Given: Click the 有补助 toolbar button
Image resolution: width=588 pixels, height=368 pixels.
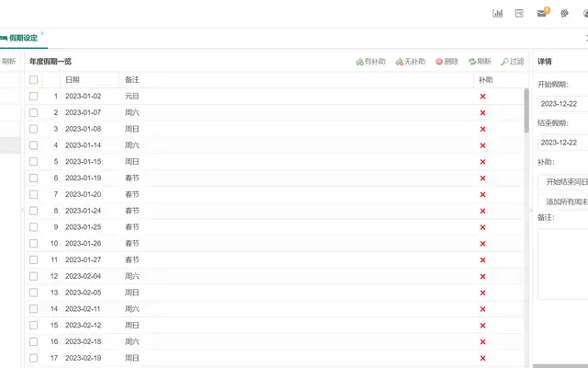Looking at the screenshot, I should click(x=370, y=62).
